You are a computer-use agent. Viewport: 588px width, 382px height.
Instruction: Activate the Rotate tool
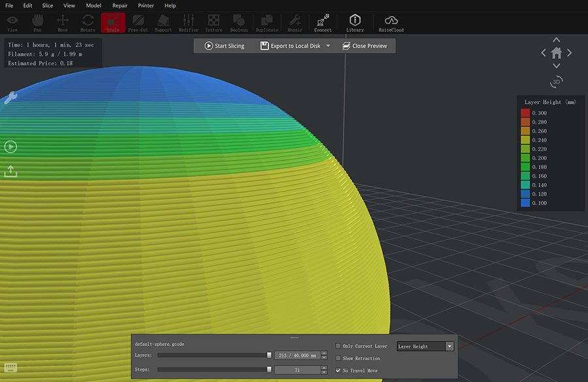[88, 22]
